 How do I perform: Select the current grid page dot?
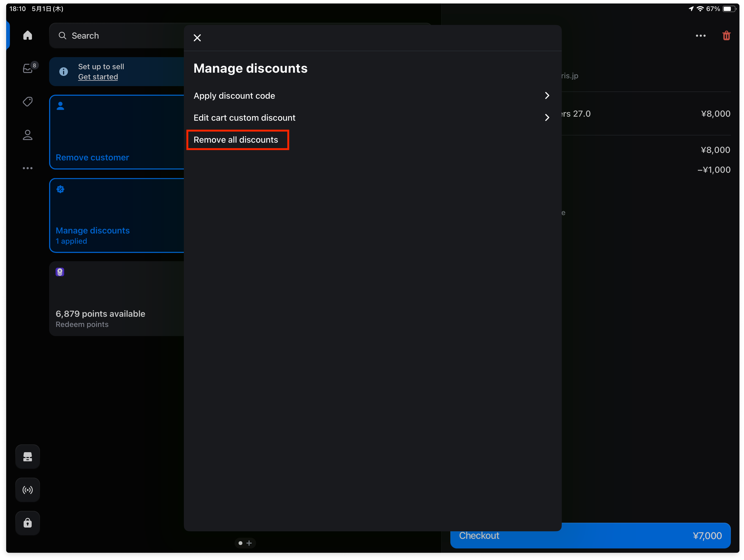(240, 543)
